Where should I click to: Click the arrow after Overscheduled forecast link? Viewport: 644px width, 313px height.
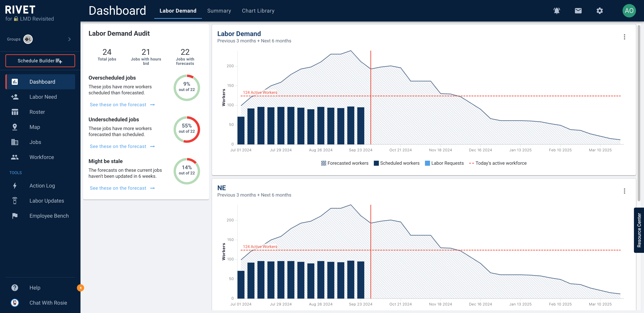pyautogui.click(x=152, y=105)
